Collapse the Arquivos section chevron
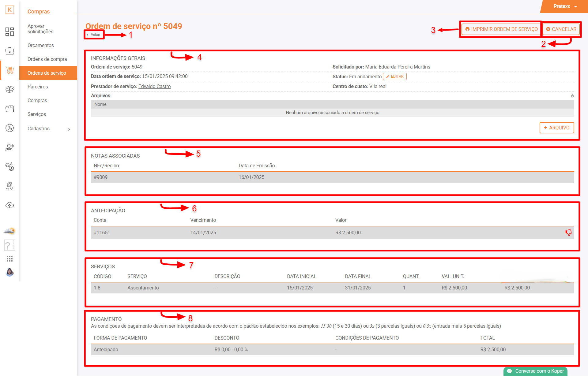This screenshot has width=588, height=376. click(572, 96)
